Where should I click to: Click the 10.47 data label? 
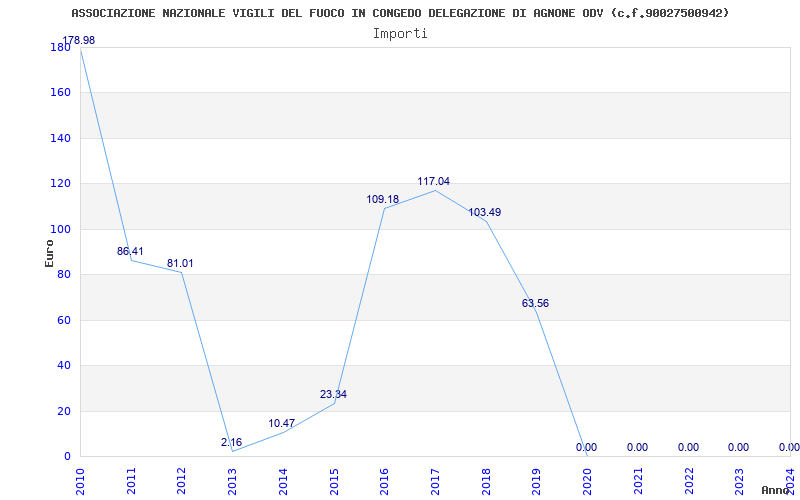[282, 423]
